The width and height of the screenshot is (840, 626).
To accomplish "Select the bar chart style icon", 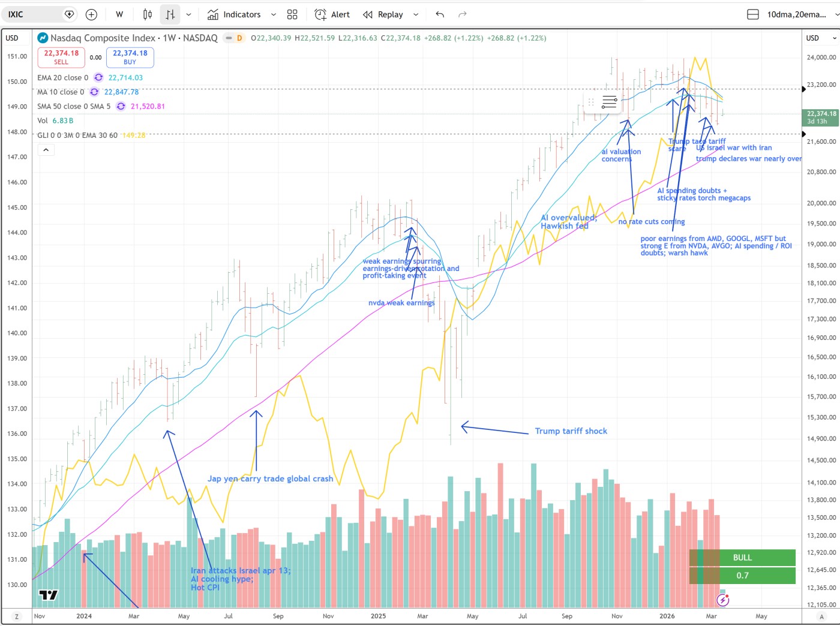I will point(170,14).
